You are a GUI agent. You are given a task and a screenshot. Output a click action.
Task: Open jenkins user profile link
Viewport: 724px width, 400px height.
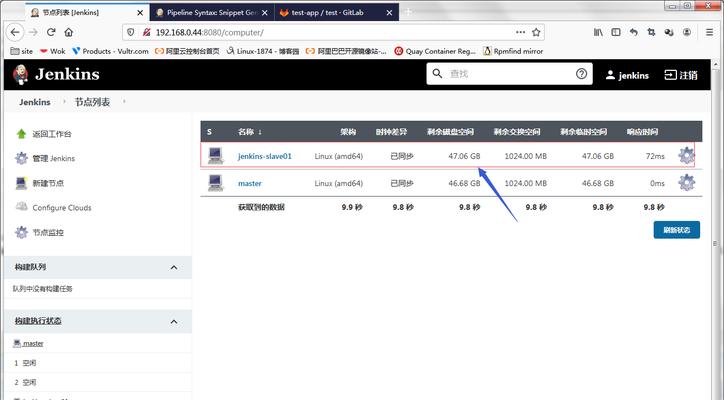click(x=627, y=75)
